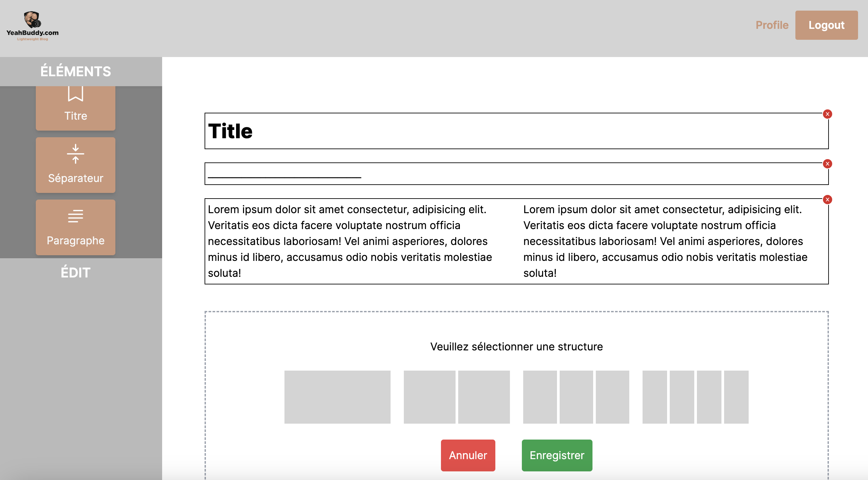This screenshot has width=868, height=480.
Task: Add a Titre element from the sidebar
Action: tap(76, 108)
